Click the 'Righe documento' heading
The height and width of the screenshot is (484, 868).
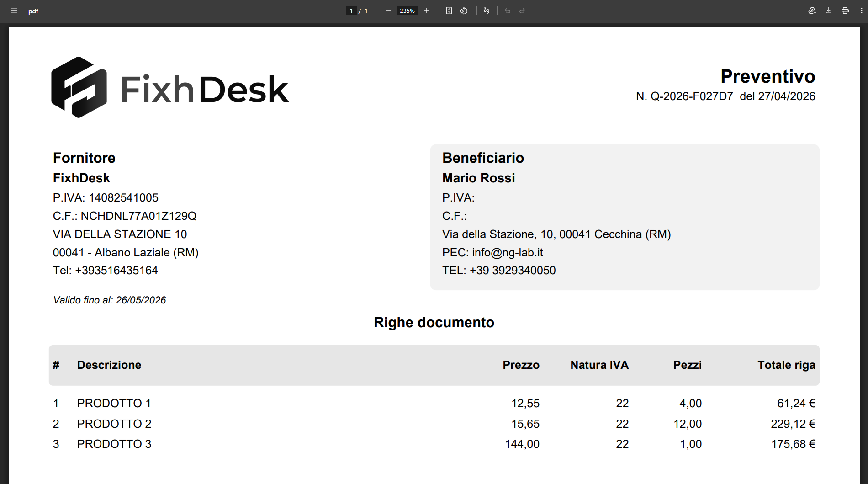tap(434, 323)
